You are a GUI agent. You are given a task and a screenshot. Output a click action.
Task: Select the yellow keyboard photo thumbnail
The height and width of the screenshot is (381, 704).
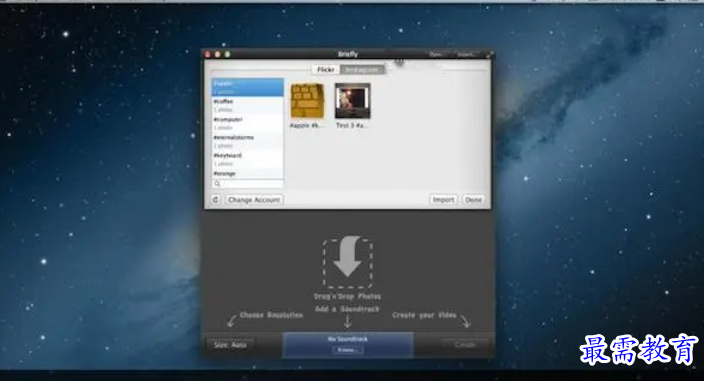pos(308,101)
